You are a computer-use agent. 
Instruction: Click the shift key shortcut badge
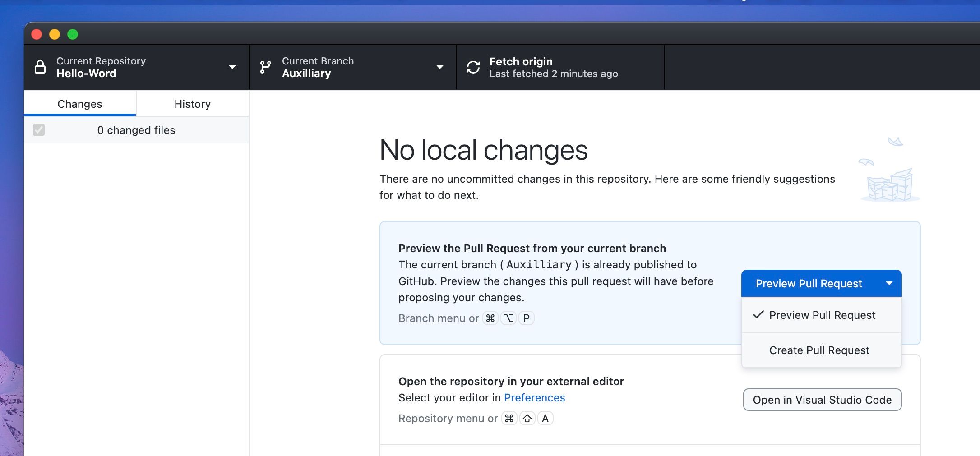pos(527,418)
